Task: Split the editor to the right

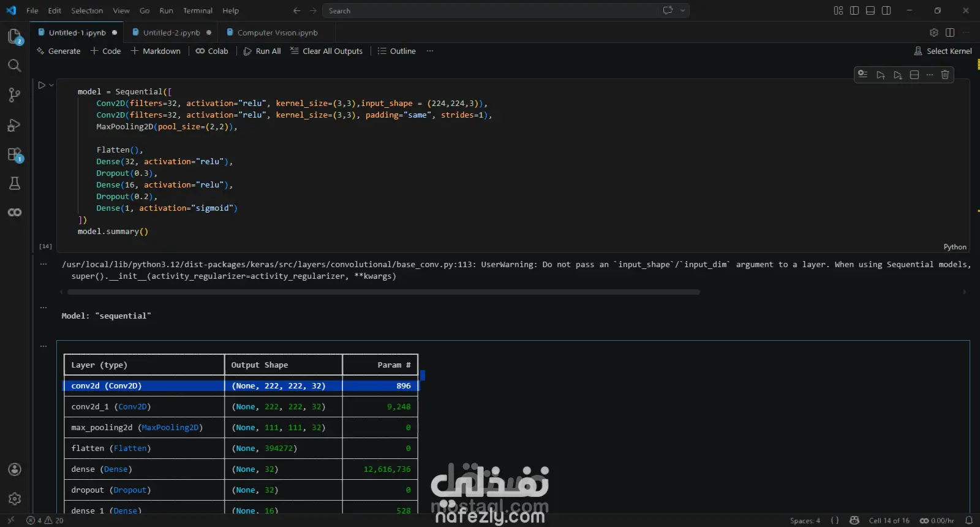Action: pyautogui.click(x=950, y=32)
